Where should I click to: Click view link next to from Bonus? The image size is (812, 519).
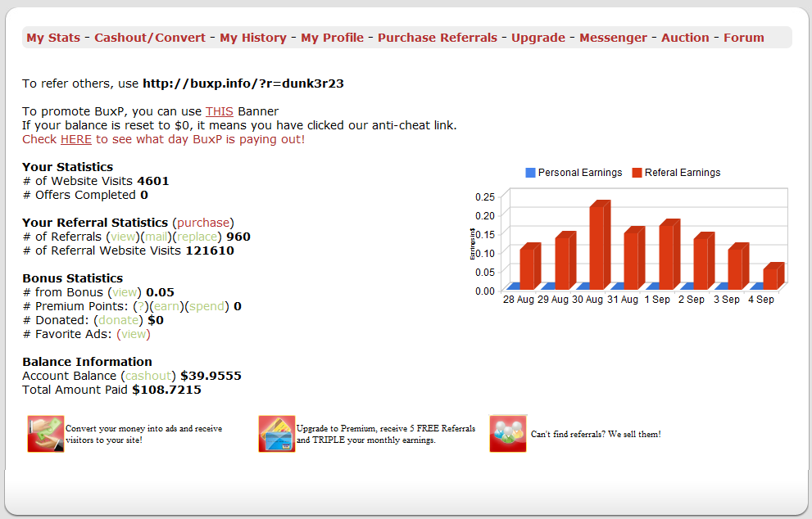125,293
